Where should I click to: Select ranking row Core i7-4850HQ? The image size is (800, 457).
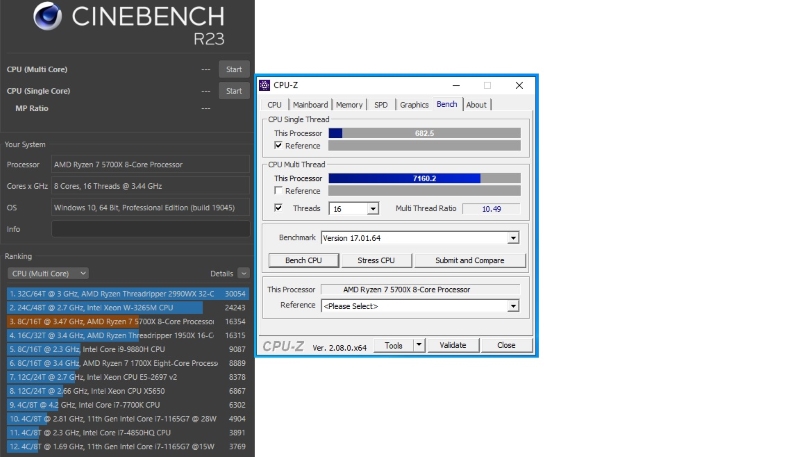tap(128, 433)
